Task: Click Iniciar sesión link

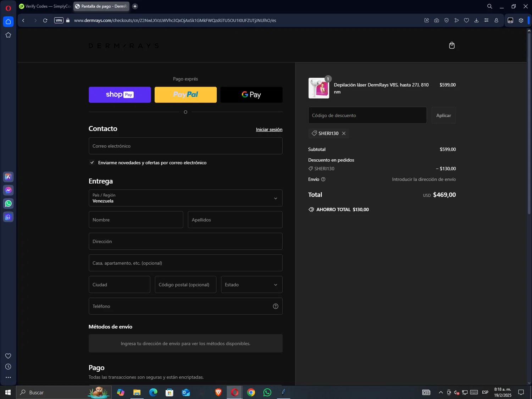Action: (269, 129)
